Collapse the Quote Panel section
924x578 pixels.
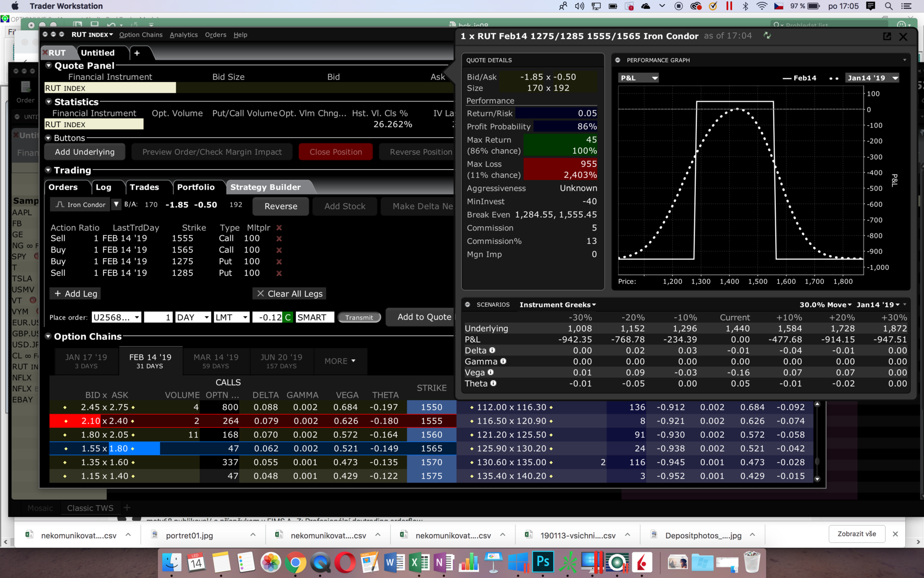pyautogui.click(x=49, y=66)
